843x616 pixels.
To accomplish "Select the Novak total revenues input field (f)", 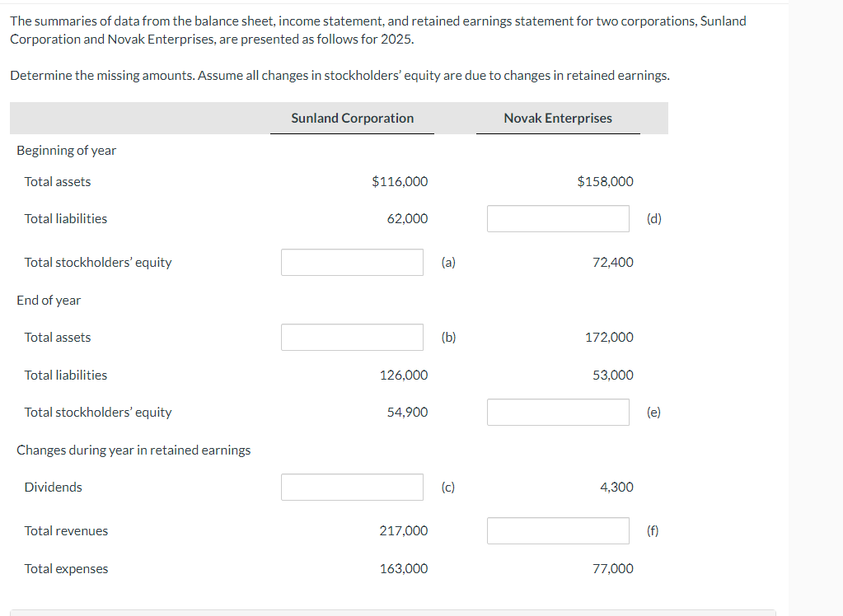I will coord(558,530).
